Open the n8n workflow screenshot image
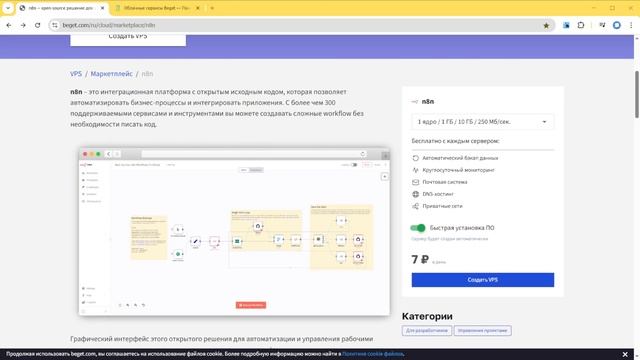 coord(234,231)
